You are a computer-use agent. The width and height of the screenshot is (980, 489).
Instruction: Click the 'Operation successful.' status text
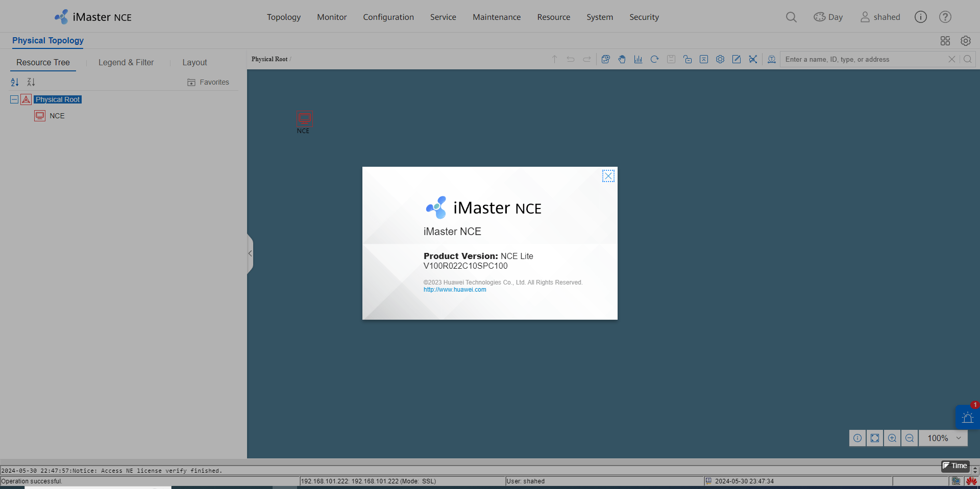pos(32,481)
